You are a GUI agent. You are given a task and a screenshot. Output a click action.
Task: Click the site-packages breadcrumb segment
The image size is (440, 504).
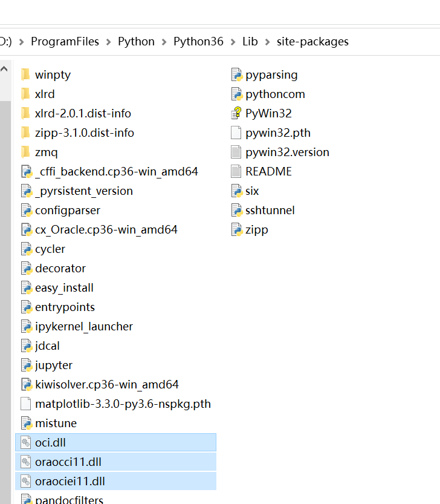click(x=312, y=42)
